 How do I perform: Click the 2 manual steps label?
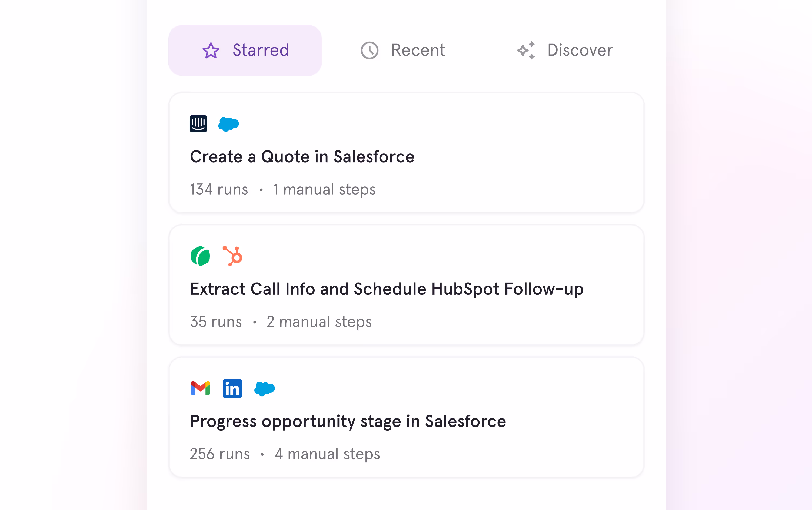click(x=319, y=321)
